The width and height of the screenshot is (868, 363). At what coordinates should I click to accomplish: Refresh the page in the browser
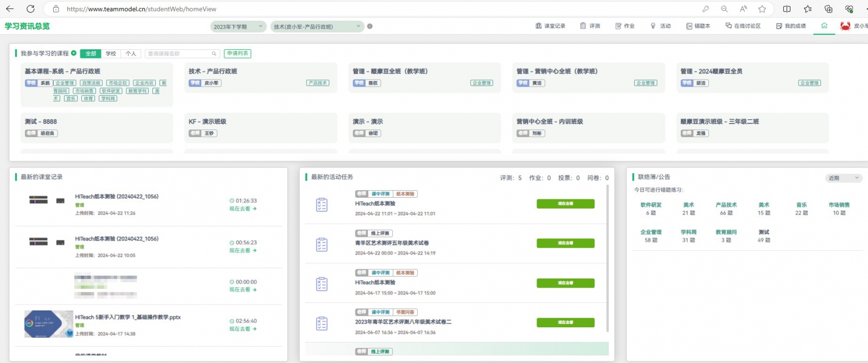point(30,9)
